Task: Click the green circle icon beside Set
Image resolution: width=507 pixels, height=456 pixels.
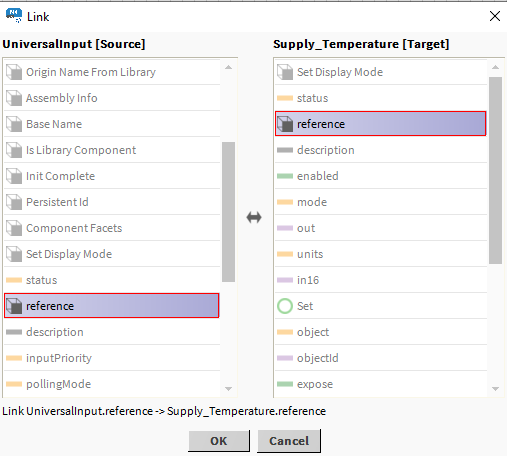Action: 285,306
